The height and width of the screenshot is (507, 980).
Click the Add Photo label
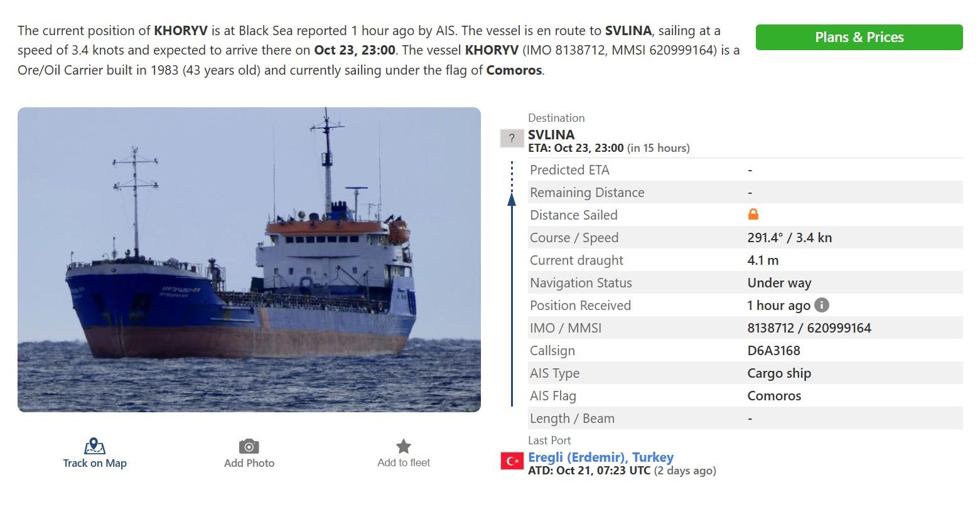pyautogui.click(x=249, y=463)
